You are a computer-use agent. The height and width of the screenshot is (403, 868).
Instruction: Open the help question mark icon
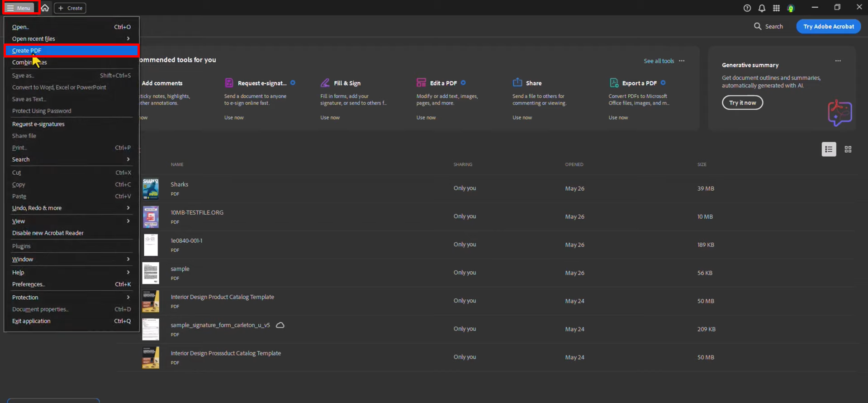[747, 8]
